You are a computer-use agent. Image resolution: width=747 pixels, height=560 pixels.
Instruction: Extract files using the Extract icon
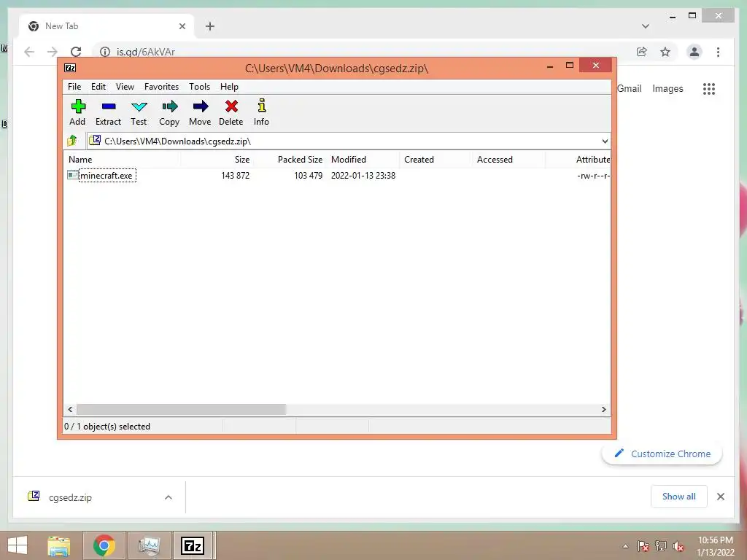109,106
